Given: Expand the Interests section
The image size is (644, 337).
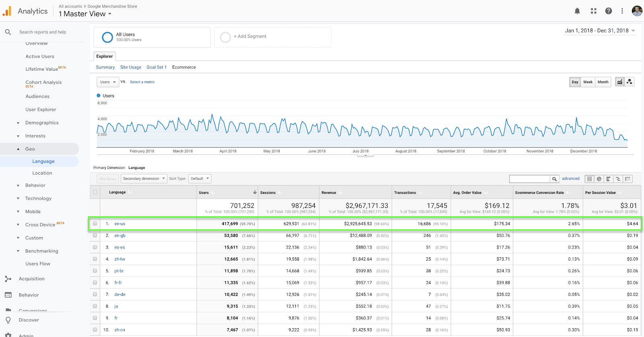Looking at the screenshot, I should (18, 136).
